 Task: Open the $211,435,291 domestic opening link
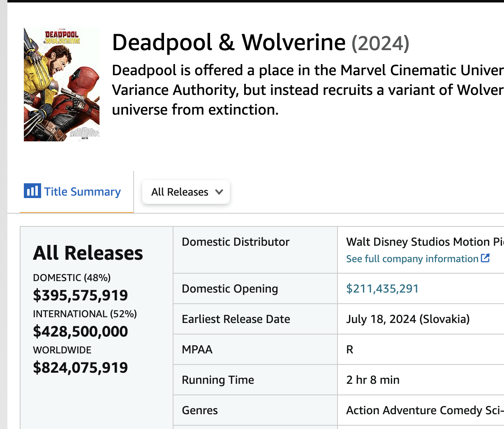click(x=382, y=289)
